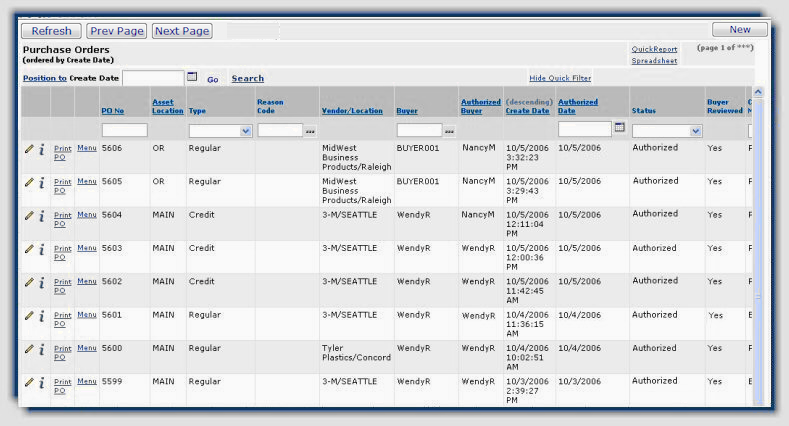The height and width of the screenshot is (426, 789).
Task: Click ellipsis lookup button beside Buyer filter
Action: click(x=450, y=131)
